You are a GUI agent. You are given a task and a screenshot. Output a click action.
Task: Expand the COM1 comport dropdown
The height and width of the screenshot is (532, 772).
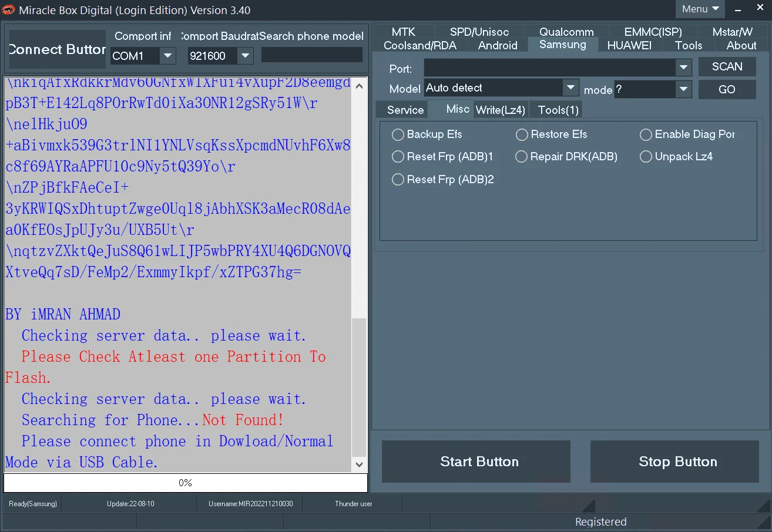(168, 56)
